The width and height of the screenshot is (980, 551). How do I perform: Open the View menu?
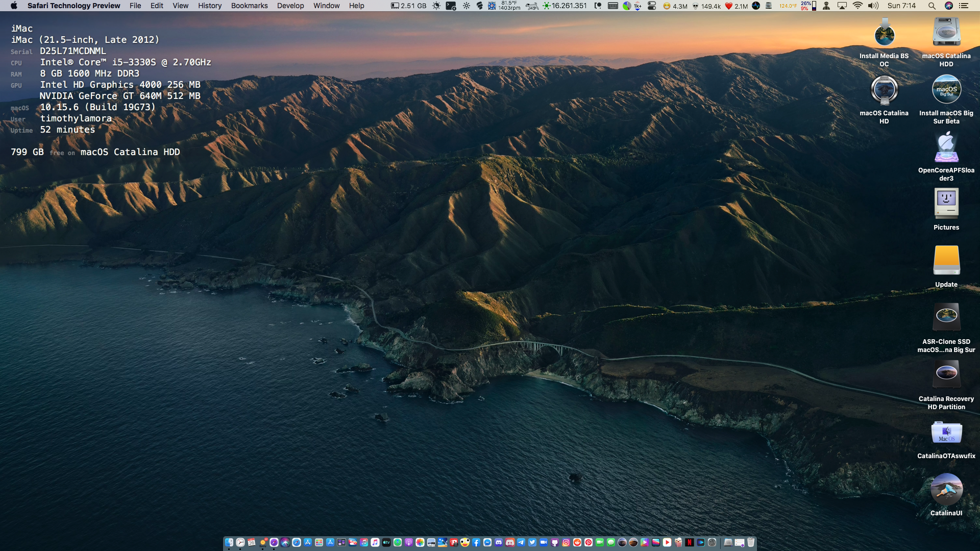pos(180,6)
